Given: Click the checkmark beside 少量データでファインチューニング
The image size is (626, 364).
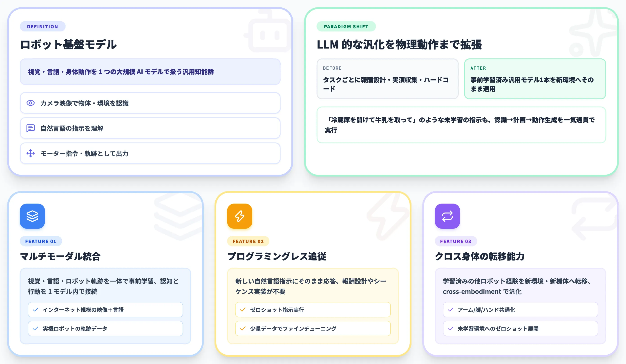Looking at the screenshot, I should [243, 328].
